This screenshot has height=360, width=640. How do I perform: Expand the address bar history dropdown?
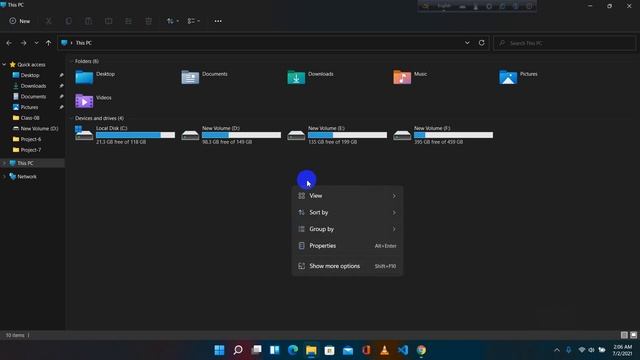tap(467, 43)
